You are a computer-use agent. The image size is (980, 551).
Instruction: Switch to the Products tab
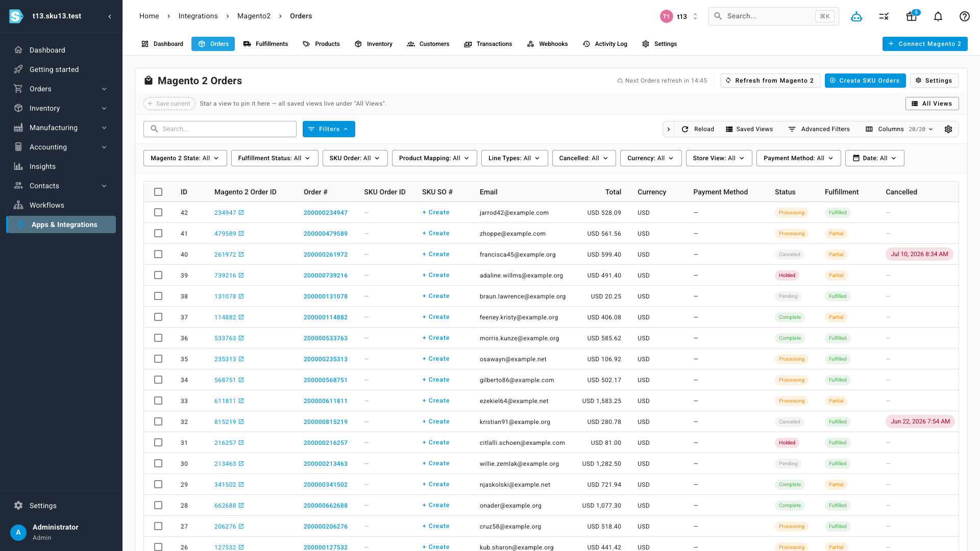point(321,44)
